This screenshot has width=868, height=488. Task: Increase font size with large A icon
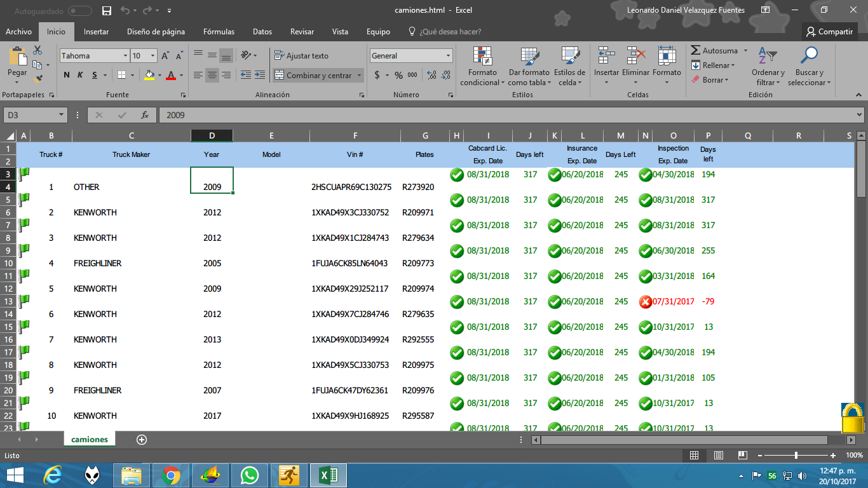click(165, 56)
